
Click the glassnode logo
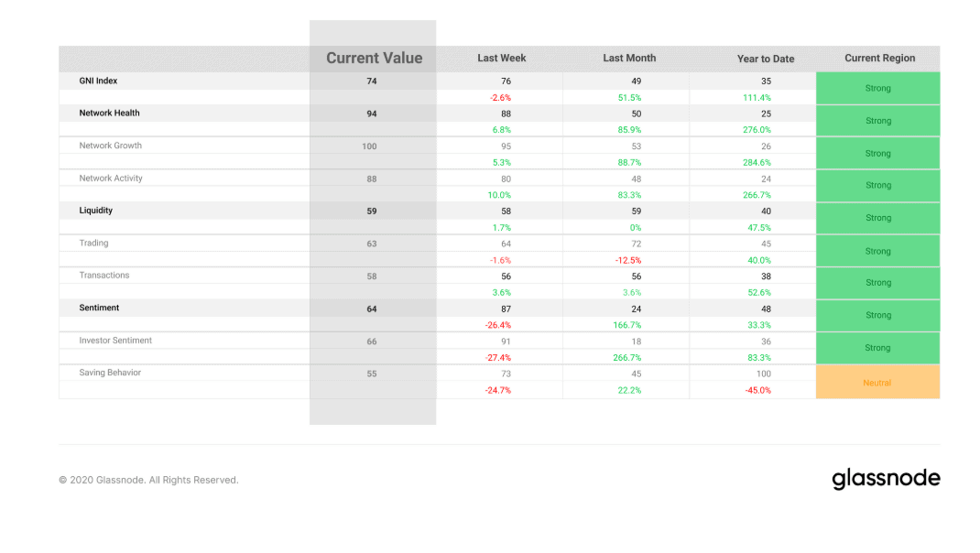click(885, 479)
